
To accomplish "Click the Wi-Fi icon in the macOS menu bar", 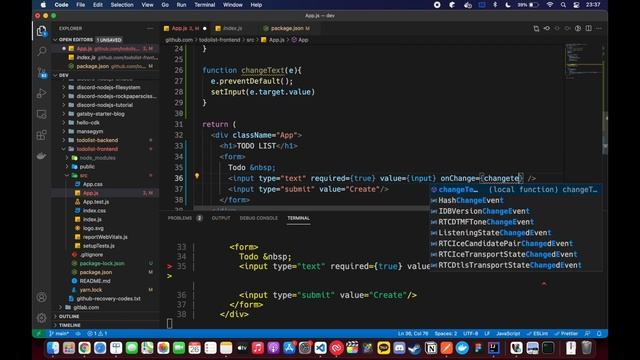I will pos(550,5).
